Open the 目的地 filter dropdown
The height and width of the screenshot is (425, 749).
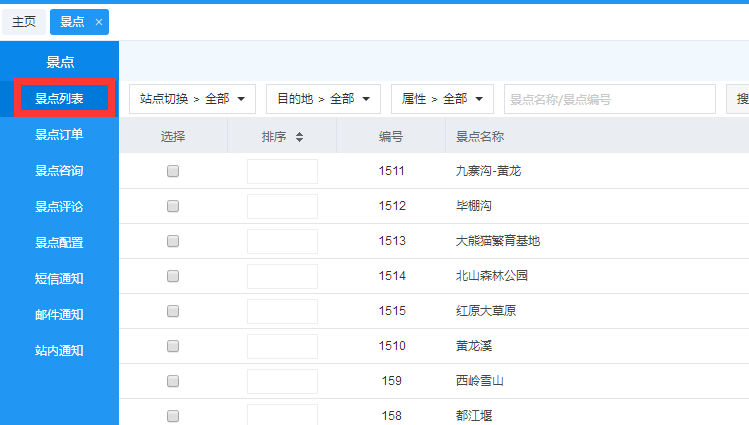pos(323,99)
